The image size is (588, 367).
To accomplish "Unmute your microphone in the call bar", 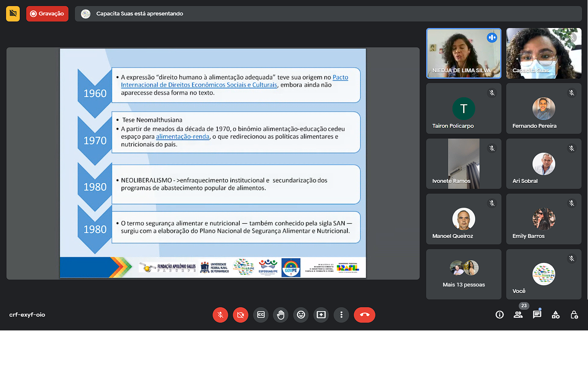I will [220, 315].
